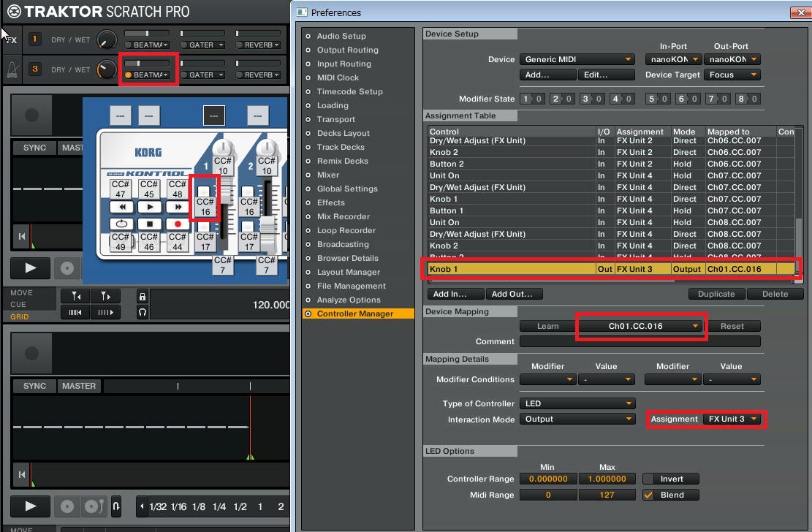Open the Interaction Mode Output dropdown
The width and height of the screenshot is (812, 532).
[x=577, y=419]
